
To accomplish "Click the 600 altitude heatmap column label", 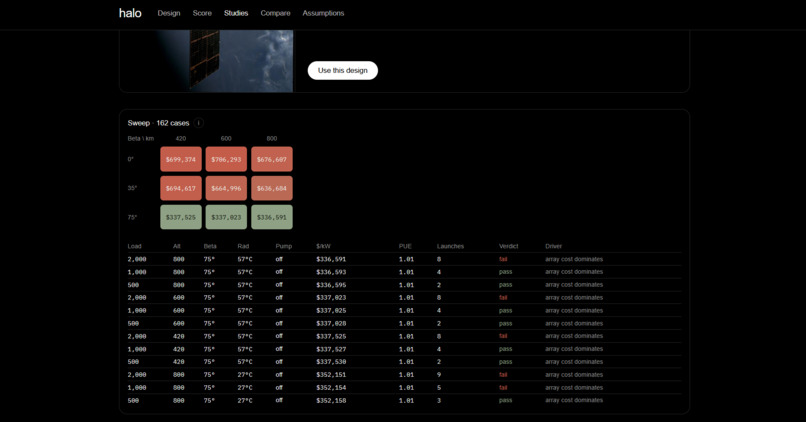I will [226, 138].
